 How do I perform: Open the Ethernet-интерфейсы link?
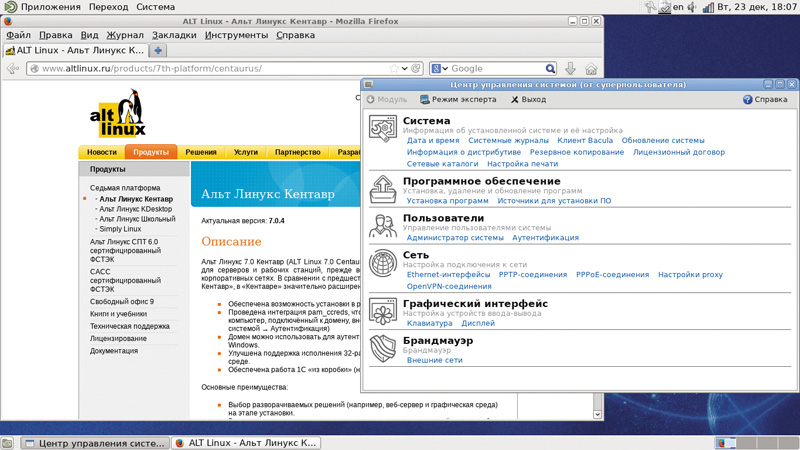pos(448,274)
